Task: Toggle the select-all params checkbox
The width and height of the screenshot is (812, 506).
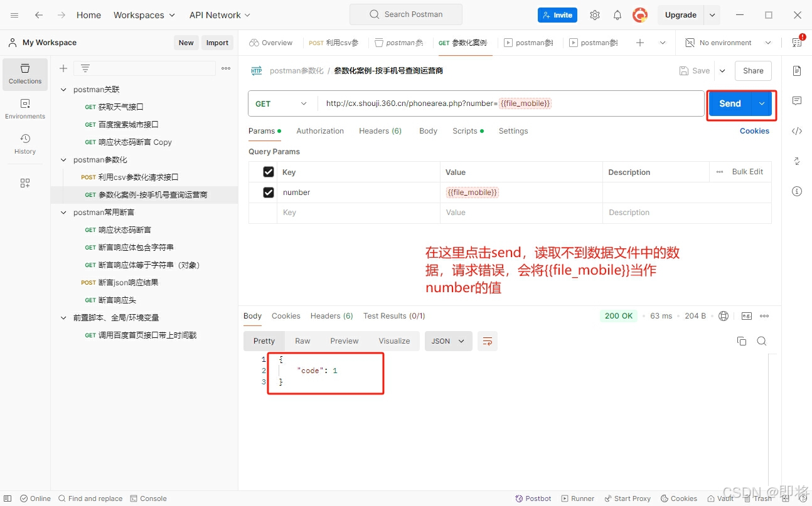Action: point(269,172)
